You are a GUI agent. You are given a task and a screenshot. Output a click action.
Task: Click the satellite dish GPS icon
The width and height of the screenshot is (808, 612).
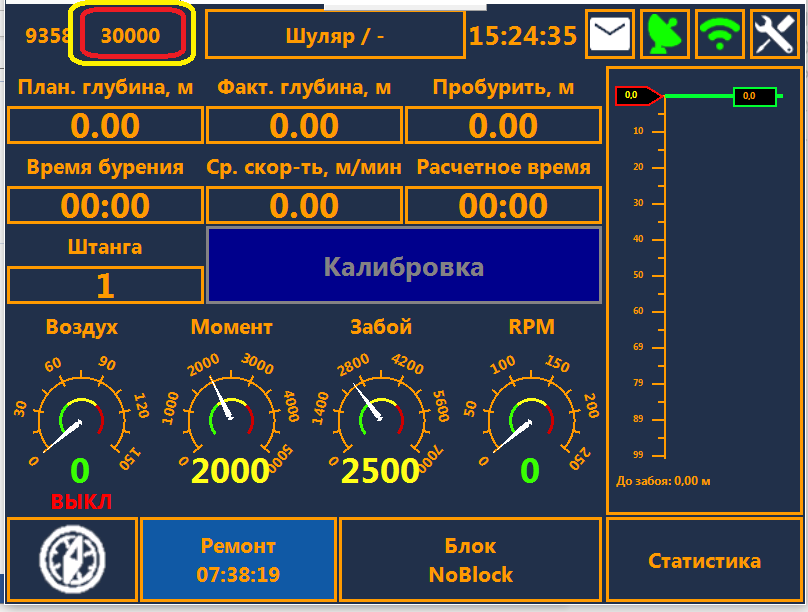(x=665, y=35)
